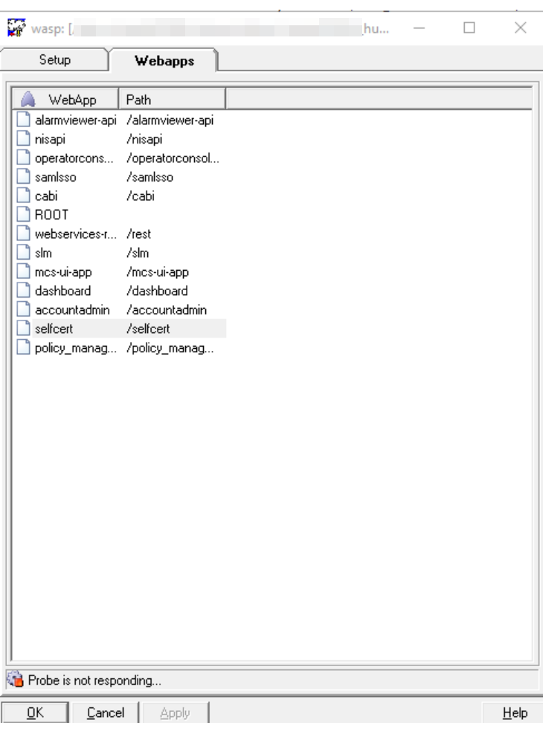Switch to the Setup tab
This screenshot has width=560, height=737.
(54, 59)
